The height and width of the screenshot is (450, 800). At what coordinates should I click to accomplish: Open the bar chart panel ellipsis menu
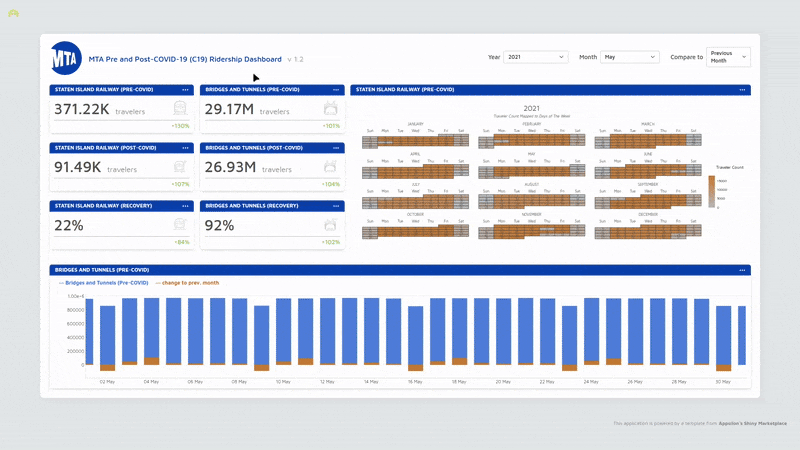pos(742,270)
